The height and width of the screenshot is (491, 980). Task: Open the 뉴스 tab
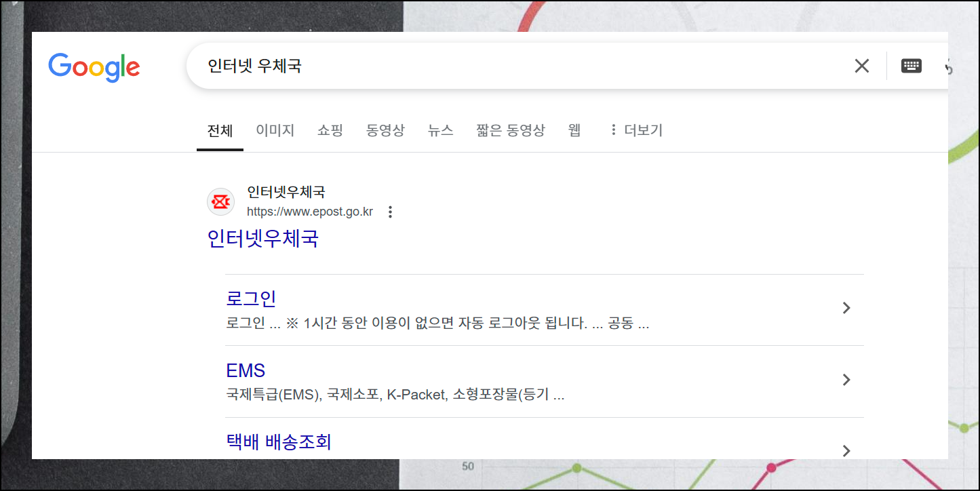441,130
